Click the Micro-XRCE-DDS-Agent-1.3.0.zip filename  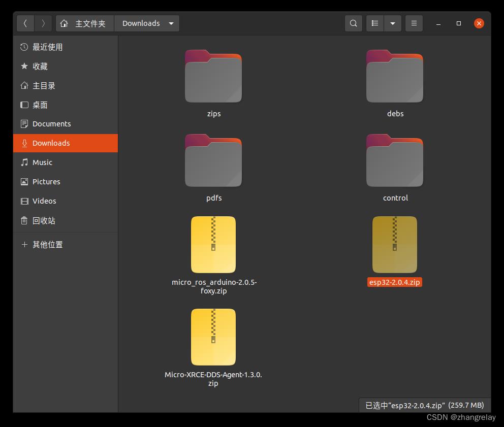[x=213, y=379]
